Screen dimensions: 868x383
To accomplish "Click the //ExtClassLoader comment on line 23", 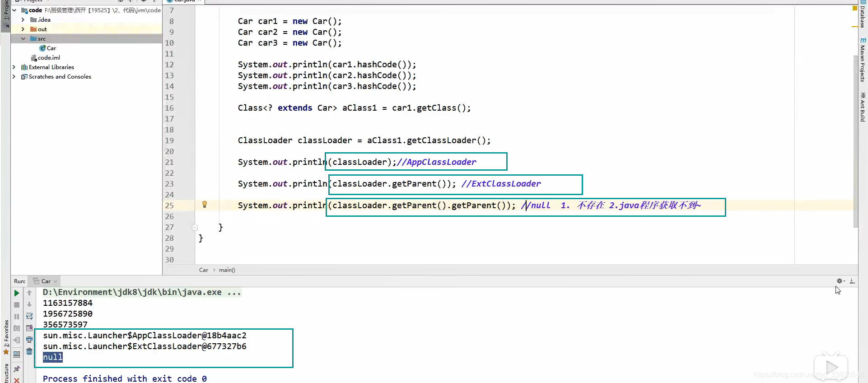I will (x=501, y=184).
